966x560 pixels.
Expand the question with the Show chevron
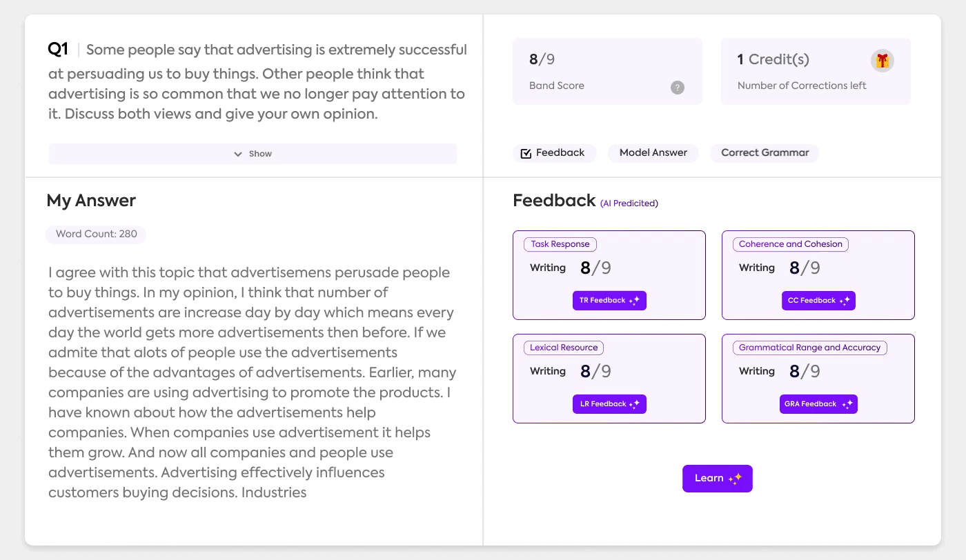(x=238, y=154)
